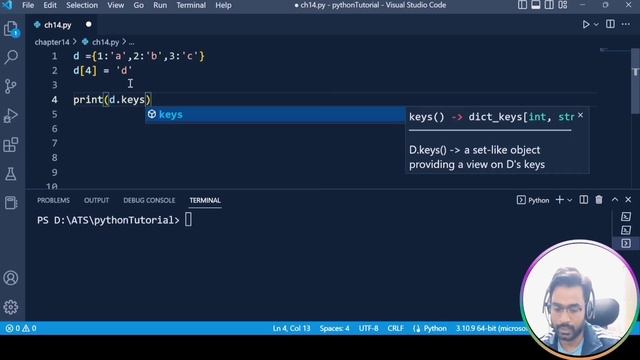
Task: Switch to the OUTPUT panel tab
Action: point(96,200)
